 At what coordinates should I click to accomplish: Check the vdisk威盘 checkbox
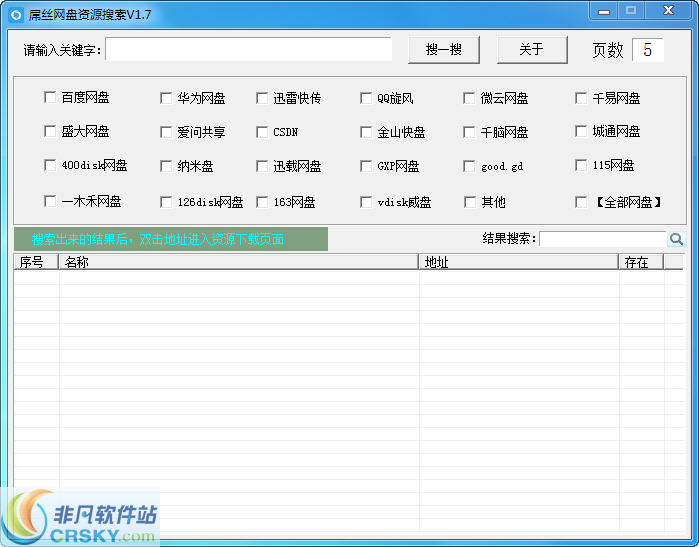pyautogui.click(x=366, y=202)
